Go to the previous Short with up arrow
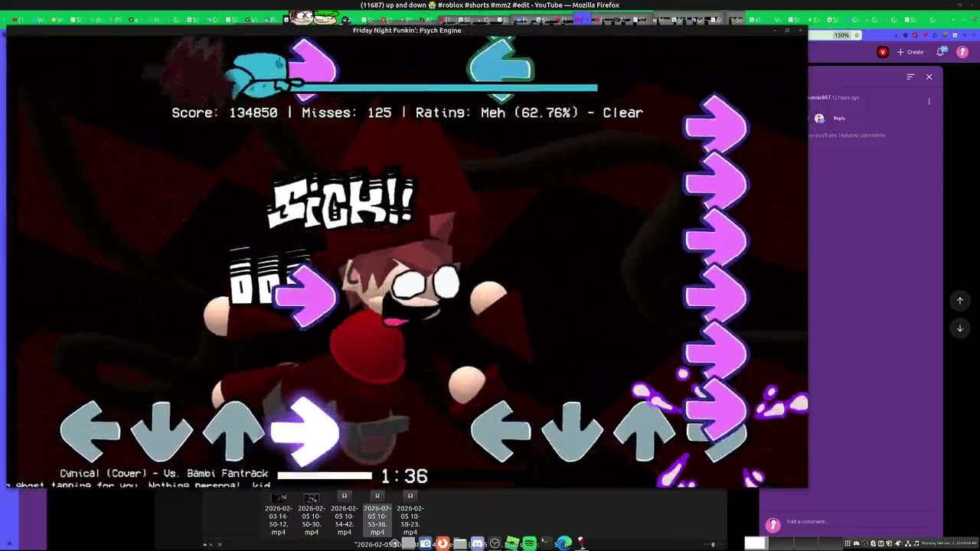The image size is (980, 551). [x=960, y=301]
